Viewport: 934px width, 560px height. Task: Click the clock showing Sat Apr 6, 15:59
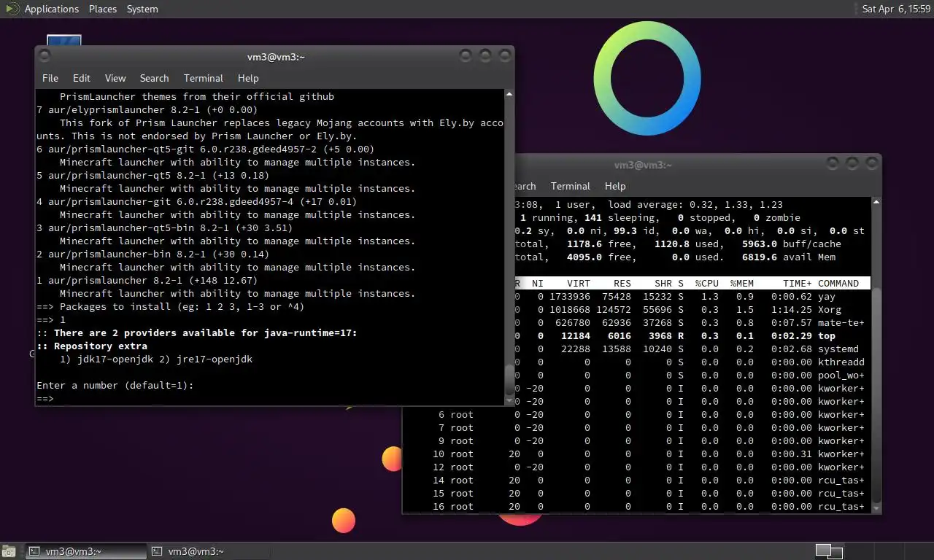[896, 9]
